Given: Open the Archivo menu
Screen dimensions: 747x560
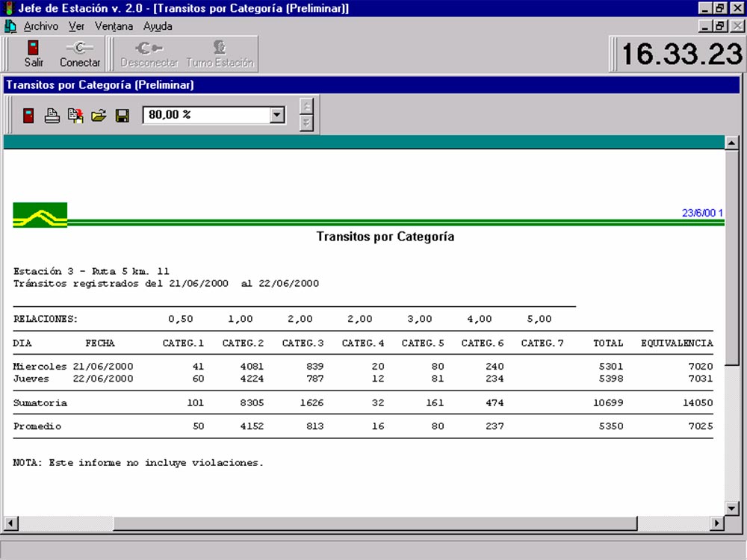Looking at the screenshot, I should click(41, 26).
